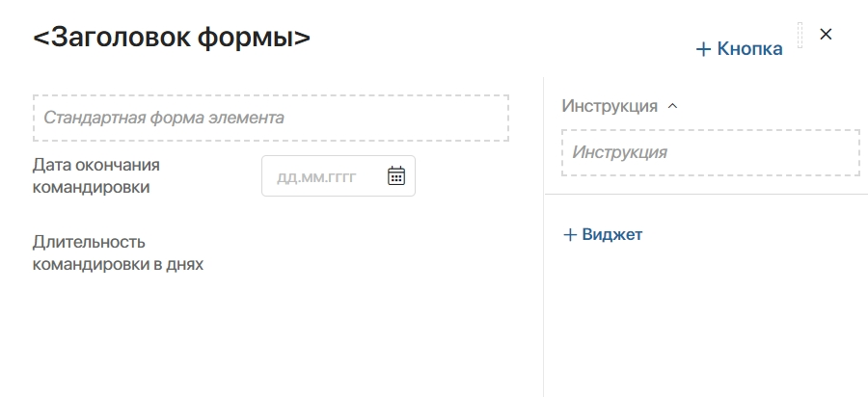
Task: Click the Виджет text label
Action: pyautogui.click(x=612, y=234)
